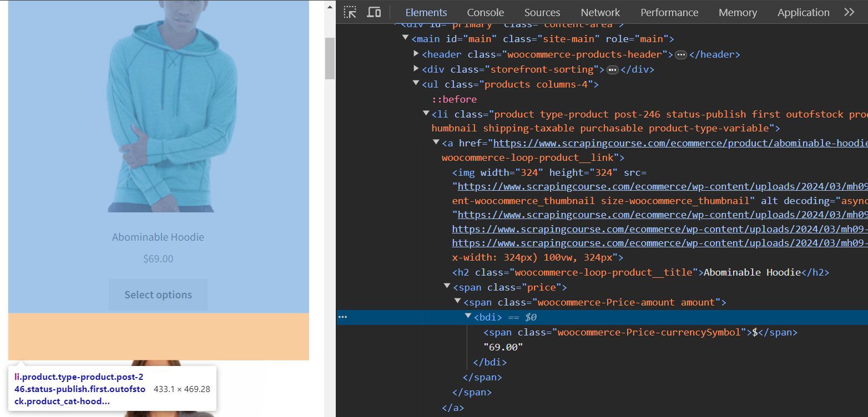868x417 pixels.
Task: Open the Sources tab
Action: point(542,12)
